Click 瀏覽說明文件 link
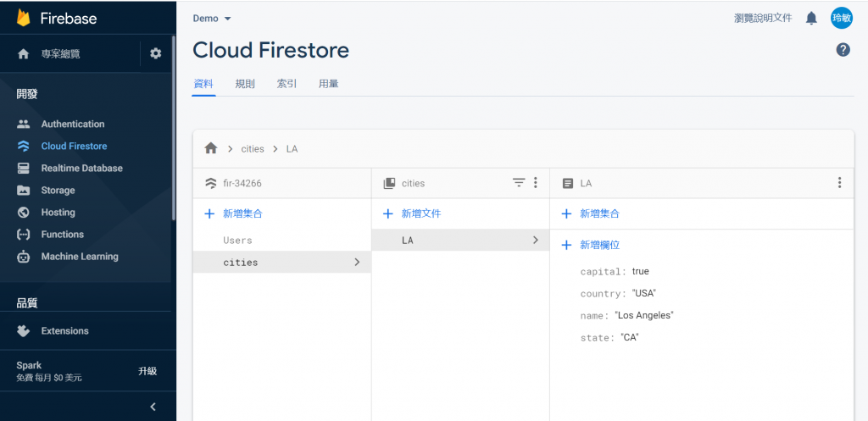Image resolution: width=868 pixels, height=421 pixels. tap(763, 19)
